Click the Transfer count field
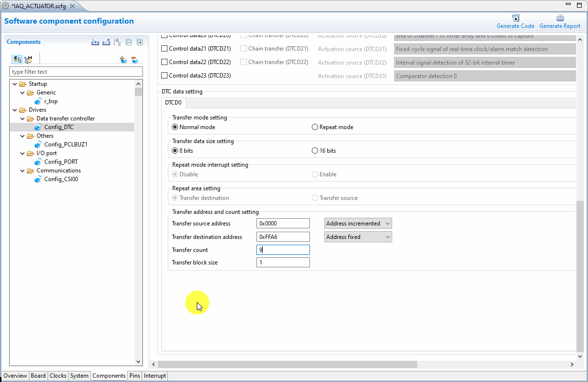Image resolution: width=588 pixels, height=382 pixels. click(x=283, y=250)
